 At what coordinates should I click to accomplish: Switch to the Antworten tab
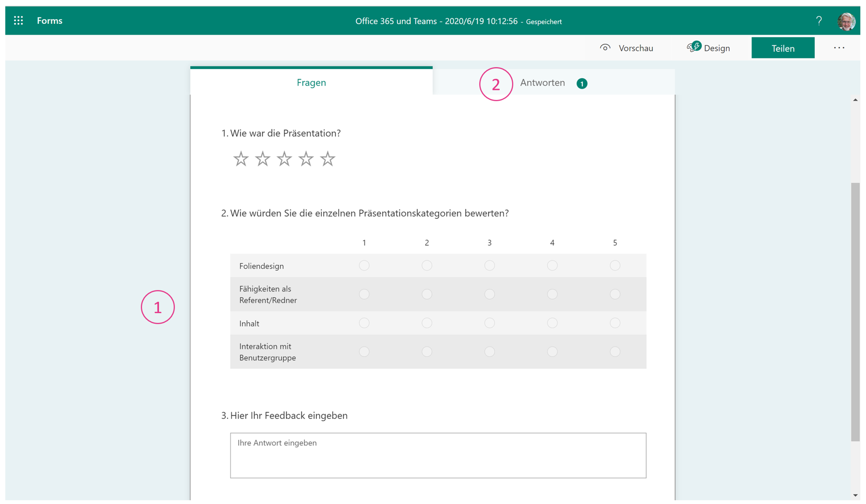click(x=542, y=83)
